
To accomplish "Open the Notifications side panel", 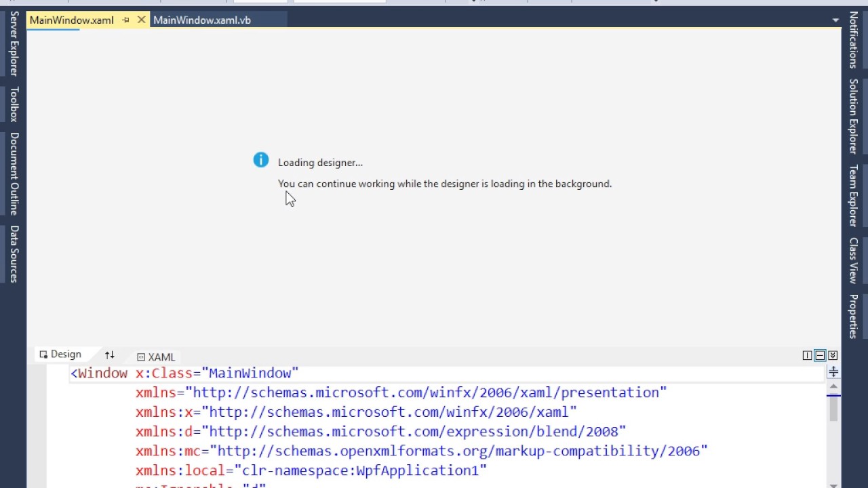I will click(854, 40).
